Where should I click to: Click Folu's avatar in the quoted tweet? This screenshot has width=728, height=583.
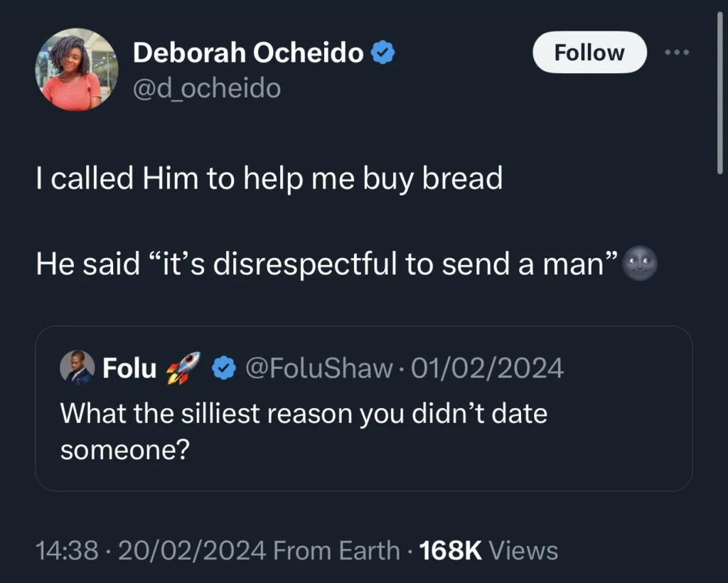(x=76, y=368)
